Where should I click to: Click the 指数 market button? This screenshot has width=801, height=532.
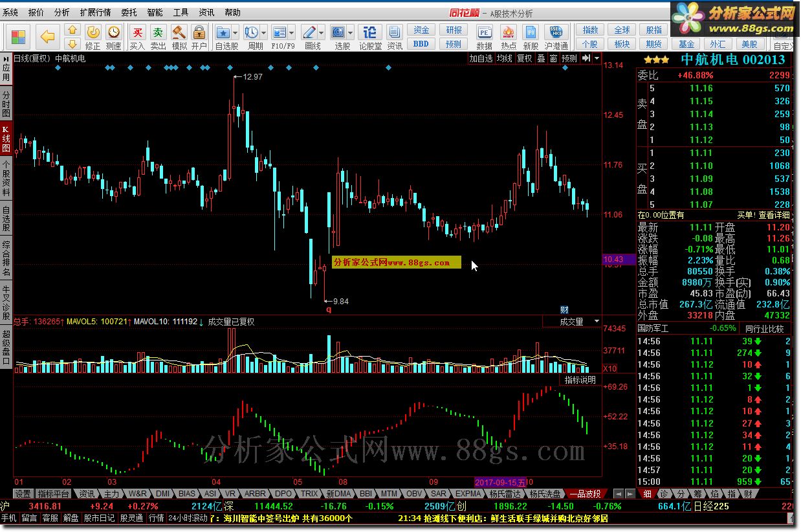(590, 30)
